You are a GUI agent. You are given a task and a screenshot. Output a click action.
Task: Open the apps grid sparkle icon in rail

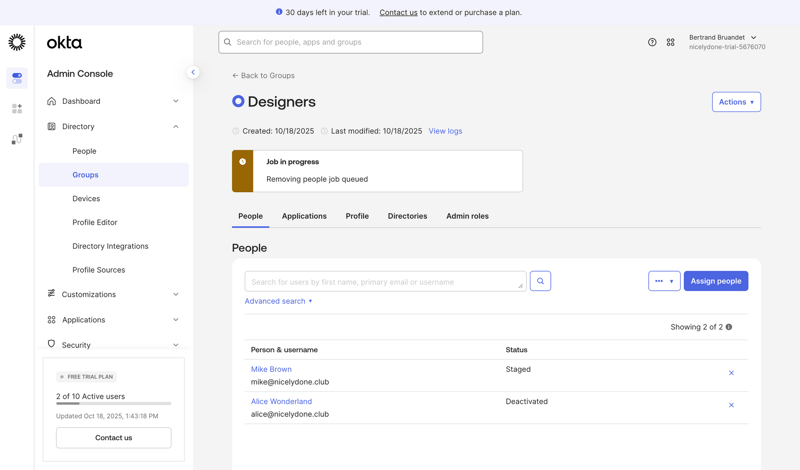pos(17,109)
